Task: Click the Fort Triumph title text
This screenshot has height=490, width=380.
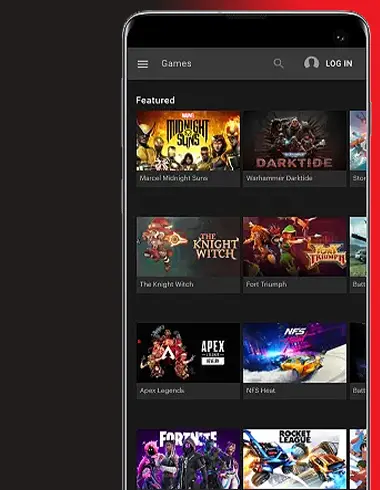Action: click(266, 284)
